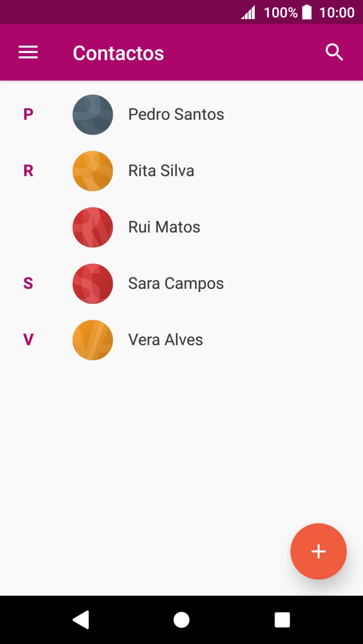This screenshot has height=644, width=363.
Task: Tap the V index letter
Action: (x=28, y=339)
